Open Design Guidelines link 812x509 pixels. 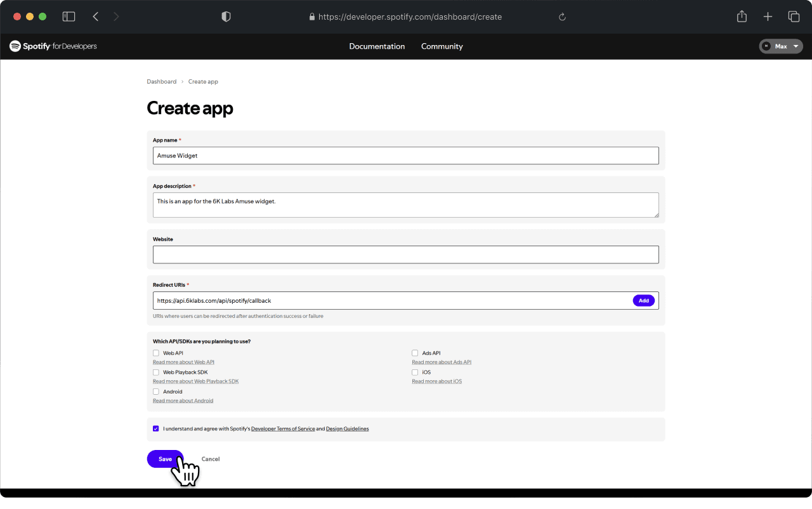click(x=347, y=429)
